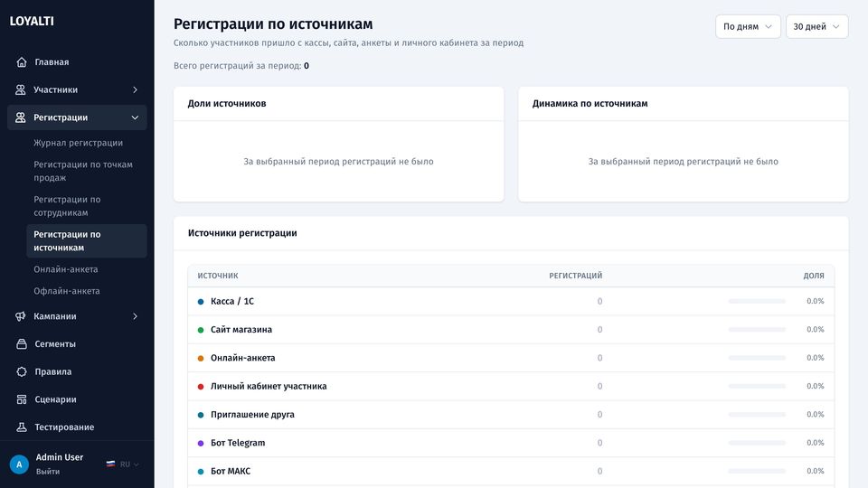868x488 pixels.
Task: Click the megaphone icon beside Кампании
Action: click(x=21, y=316)
